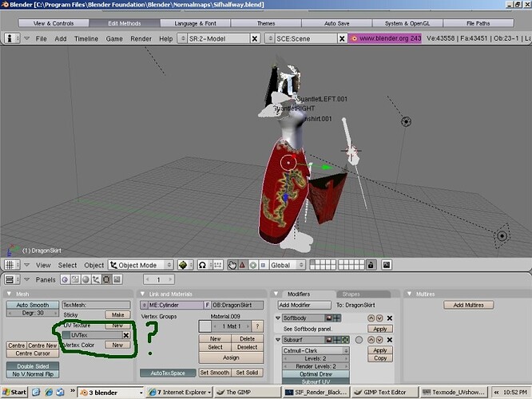Toggle the 3D transform manipulator hand icon
This screenshot has height=399, width=532.
pos(232,265)
